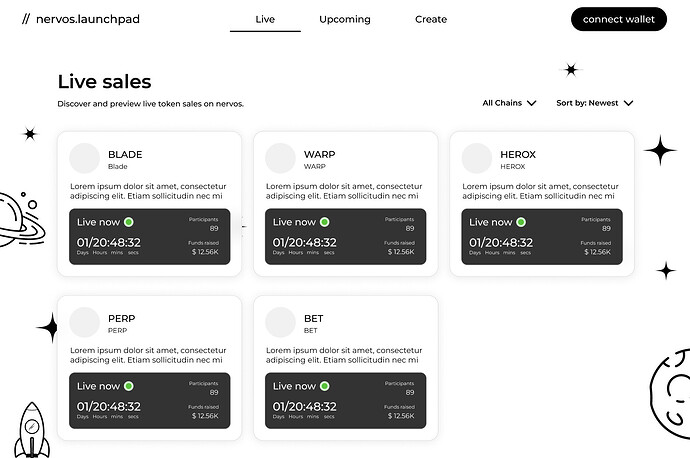The width and height of the screenshot is (690, 458).
Task: Click the ringed planet illustration
Action: (x=20, y=219)
